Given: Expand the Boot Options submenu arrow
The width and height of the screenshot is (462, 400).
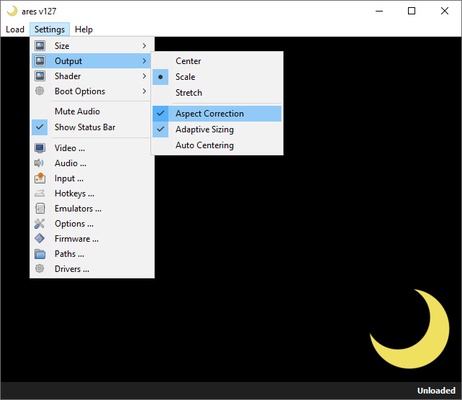Looking at the screenshot, I should (144, 91).
